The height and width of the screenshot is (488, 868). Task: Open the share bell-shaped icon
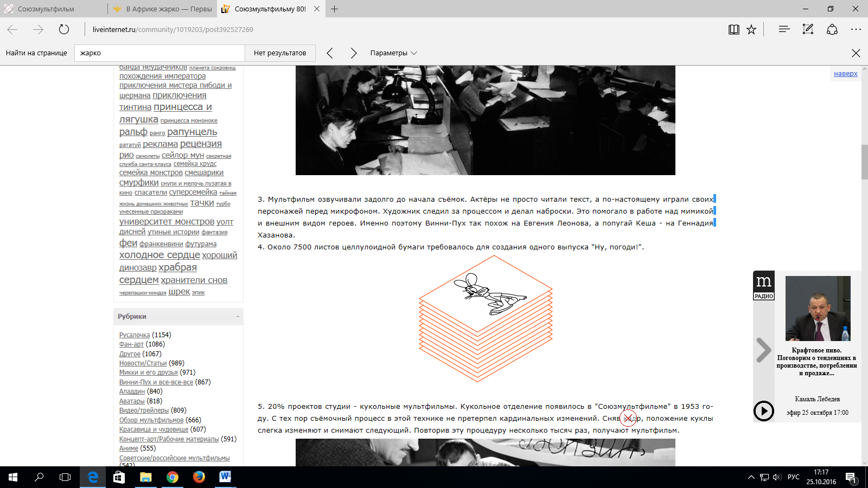(x=832, y=29)
